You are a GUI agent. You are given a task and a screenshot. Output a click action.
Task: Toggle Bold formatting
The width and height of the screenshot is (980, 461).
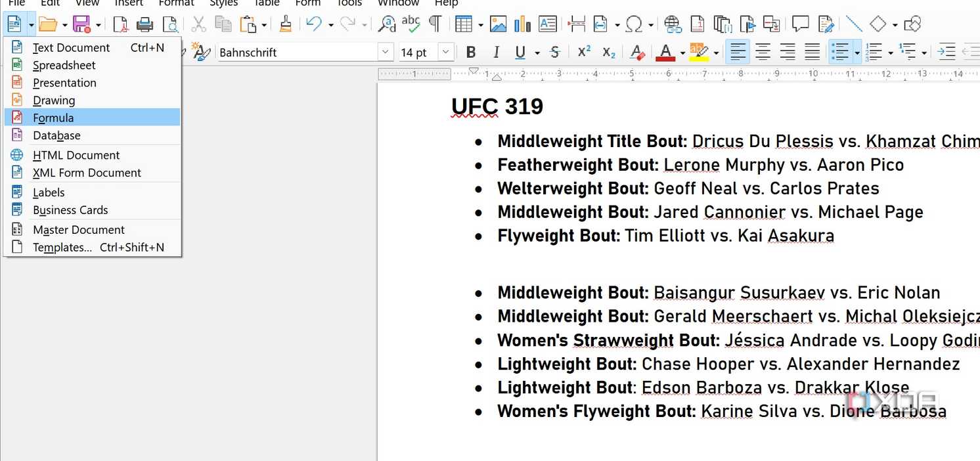click(x=470, y=53)
